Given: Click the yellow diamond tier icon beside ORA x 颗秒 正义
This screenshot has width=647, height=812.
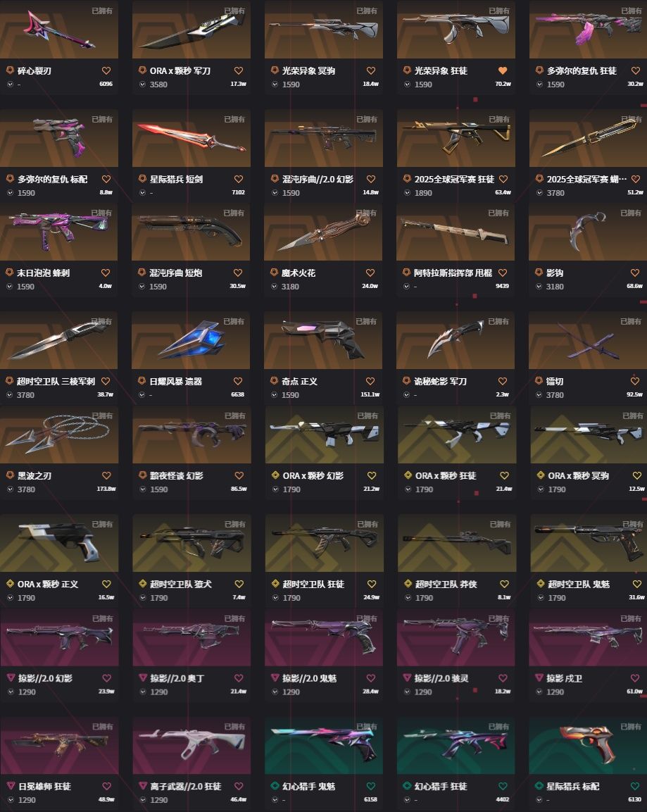Looking at the screenshot, I should (x=10, y=584).
